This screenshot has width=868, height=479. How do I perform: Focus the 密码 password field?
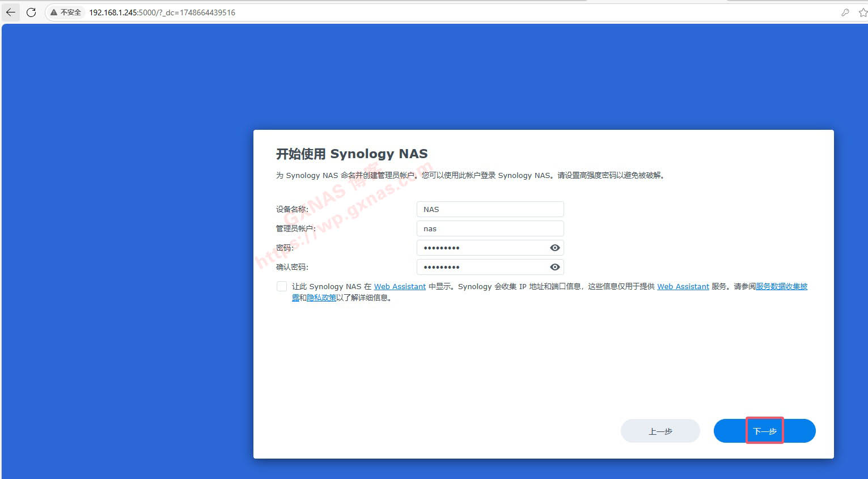[482, 248]
